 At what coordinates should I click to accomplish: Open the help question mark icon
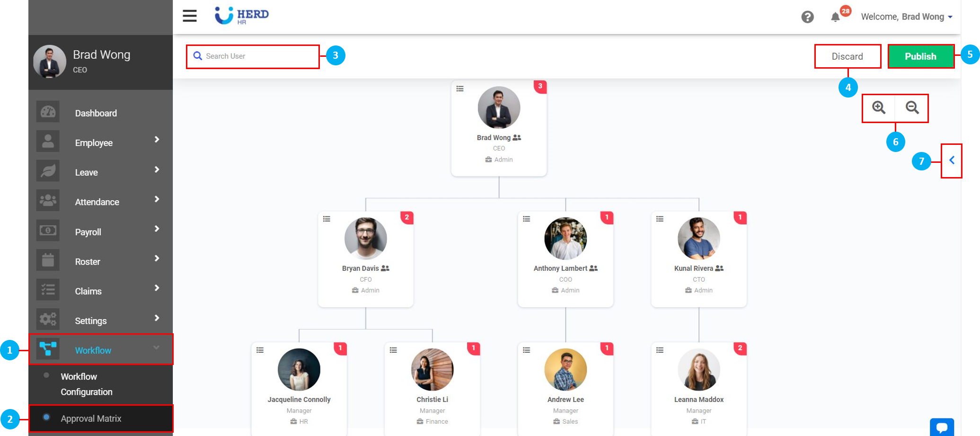[807, 17]
